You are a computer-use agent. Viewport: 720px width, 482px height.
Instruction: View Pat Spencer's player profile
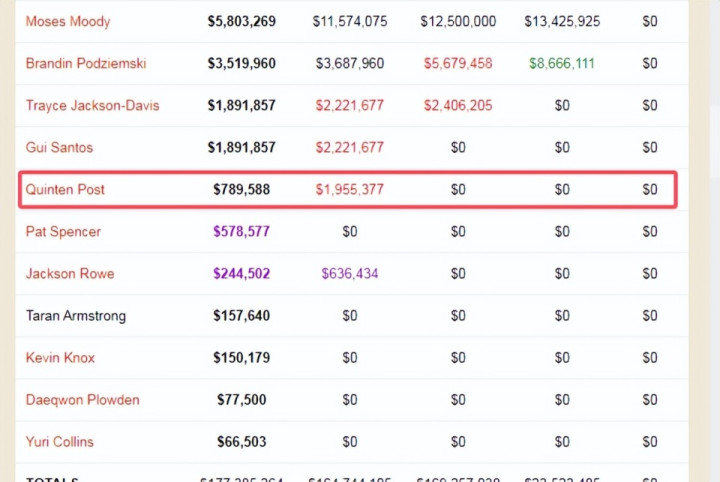[63, 231]
